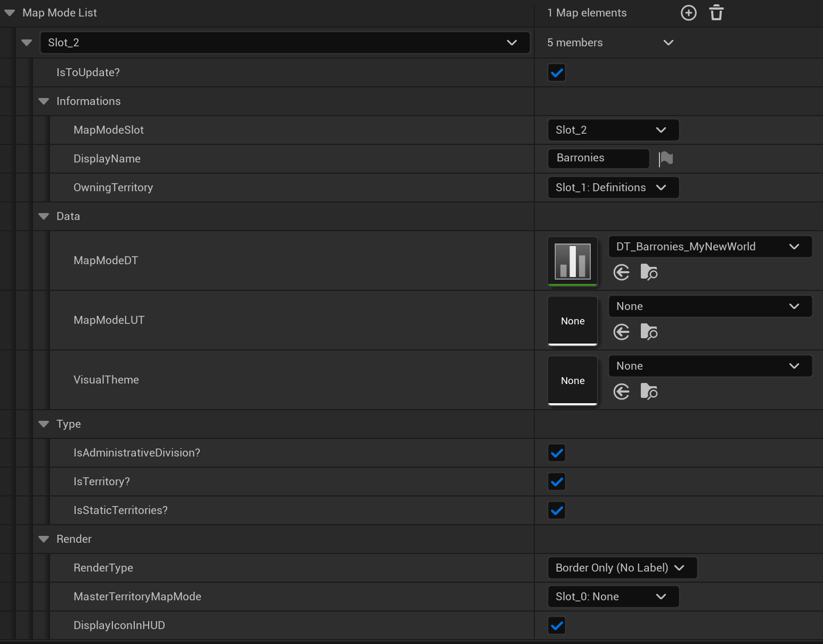This screenshot has height=644, width=823.
Task: Open the MapModeLUT asset dropdown
Action: (710, 306)
